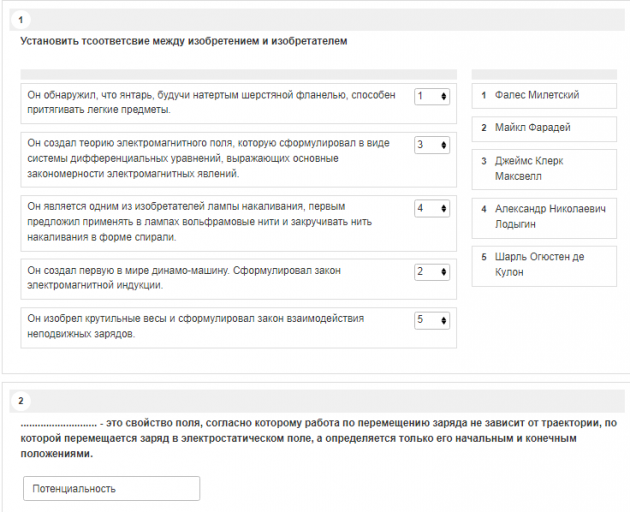Expand the dropdown for the torsion balance statement

(433, 320)
